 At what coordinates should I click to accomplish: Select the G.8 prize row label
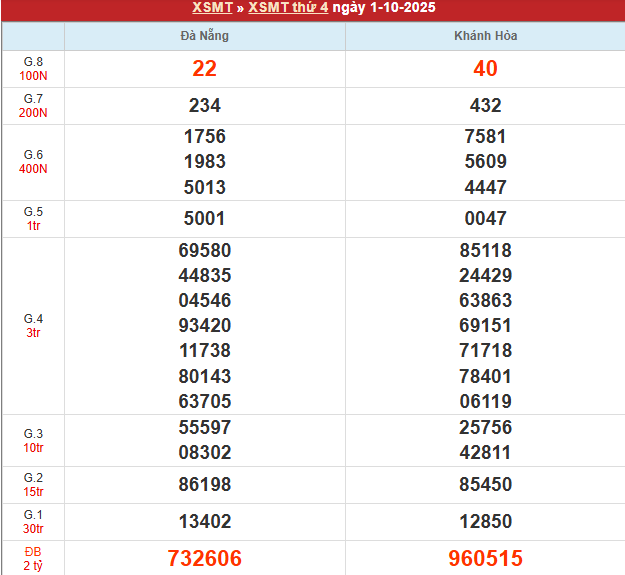[x=33, y=69]
